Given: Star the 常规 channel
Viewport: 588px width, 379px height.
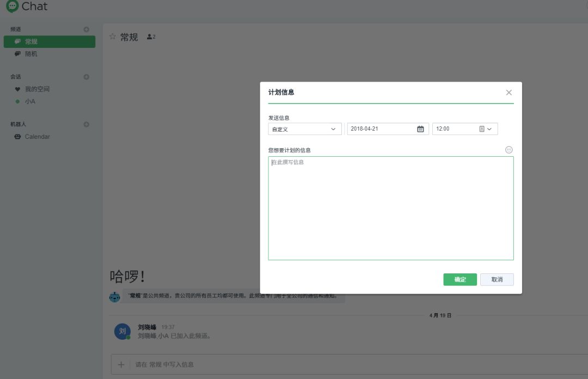Looking at the screenshot, I should pyautogui.click(x=113, y=36).
